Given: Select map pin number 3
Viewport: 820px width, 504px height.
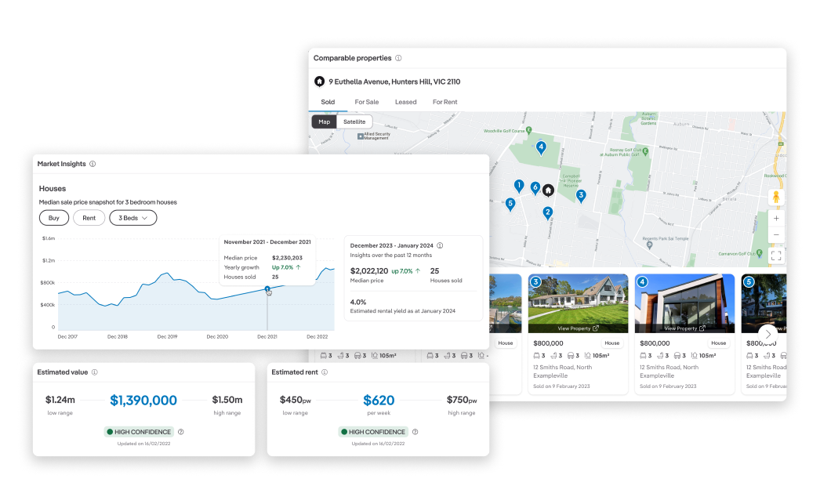Looking at the screenshot, I should click(580, 195).
